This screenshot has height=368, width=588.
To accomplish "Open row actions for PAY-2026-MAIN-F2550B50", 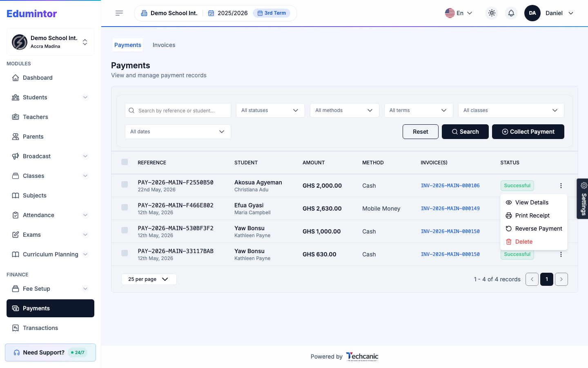I will (x=561, y=186).
